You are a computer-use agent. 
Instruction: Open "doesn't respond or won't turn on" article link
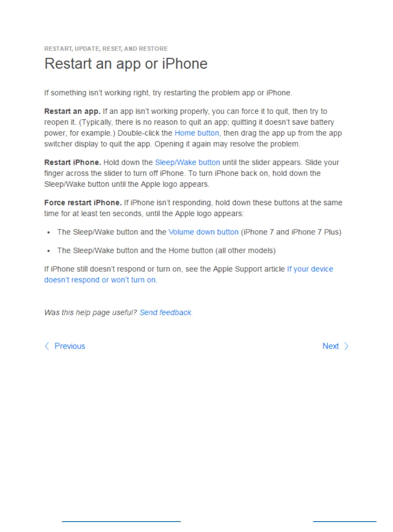click(100, 280)
